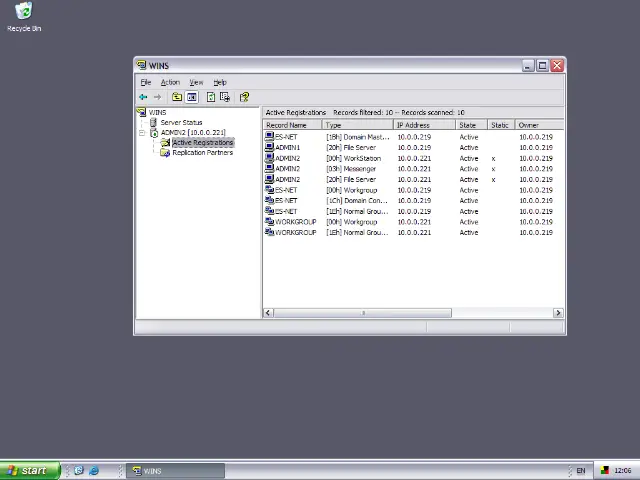Click the 'Records filtered: 10' status text

pyautogui.click(x=363, y=112)
